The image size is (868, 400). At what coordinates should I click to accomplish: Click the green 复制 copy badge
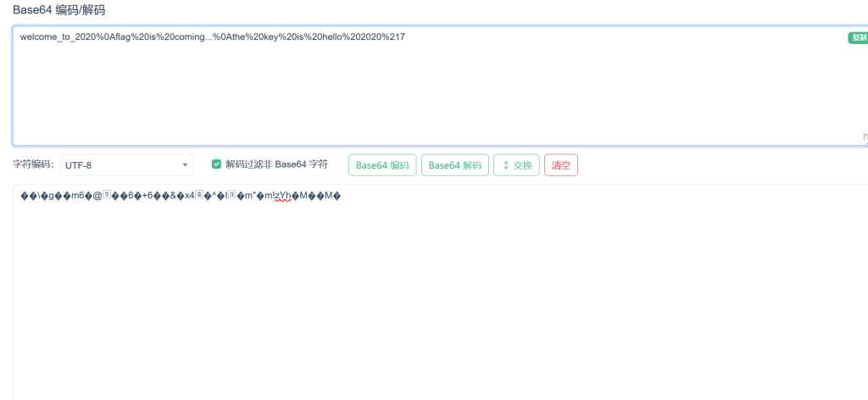point(858,37)
